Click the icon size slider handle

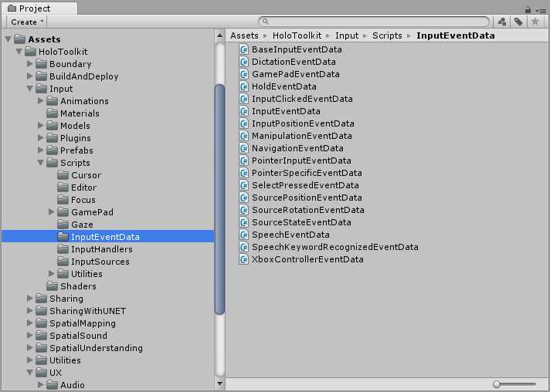tap(497, 384)
